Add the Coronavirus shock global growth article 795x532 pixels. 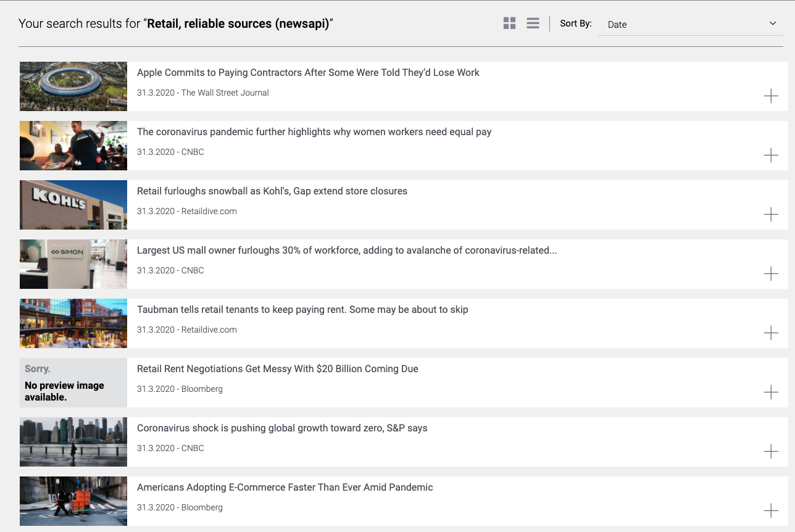coord(771,451)
